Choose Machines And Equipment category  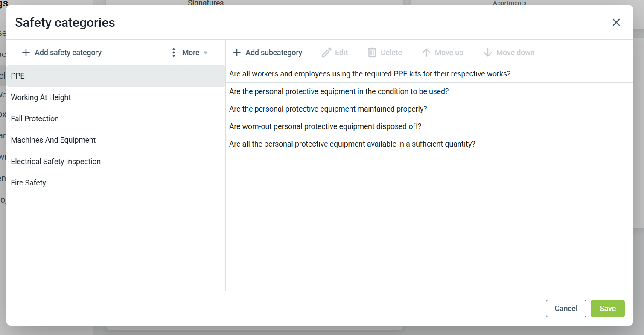116,140
